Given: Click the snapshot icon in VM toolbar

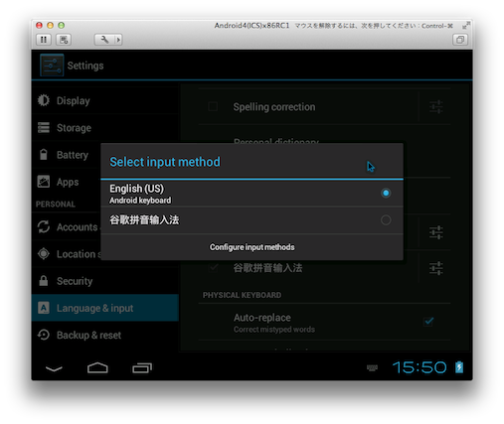Looking at the screenshot, I should (x=64, y=40).
